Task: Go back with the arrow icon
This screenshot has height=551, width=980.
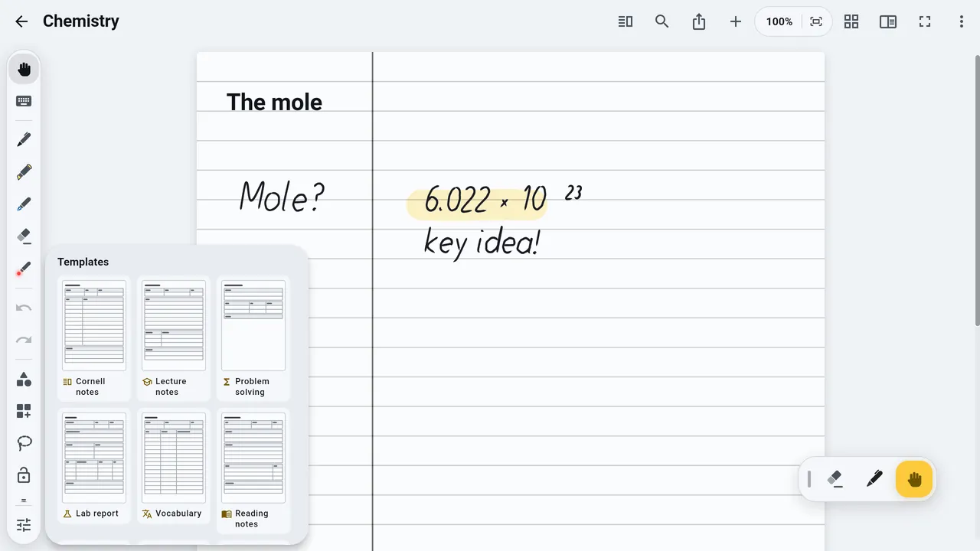Action: (21, 21)
